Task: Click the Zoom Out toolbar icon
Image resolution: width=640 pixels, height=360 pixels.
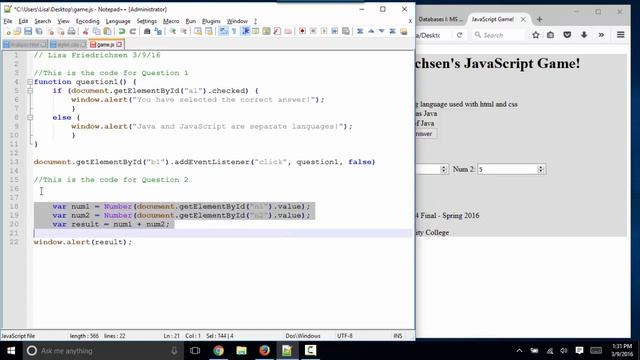Action: pos(184,31)
